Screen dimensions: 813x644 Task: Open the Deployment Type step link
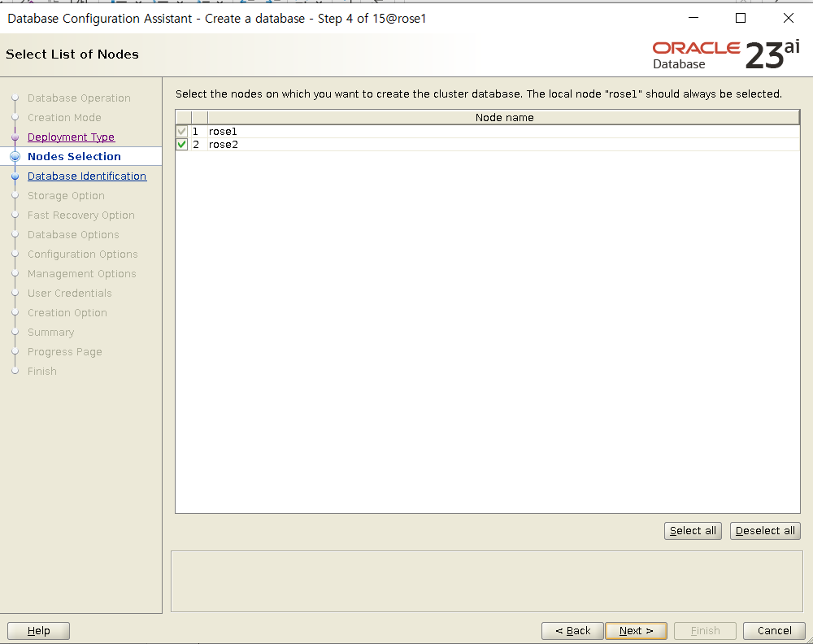point(71,137)
